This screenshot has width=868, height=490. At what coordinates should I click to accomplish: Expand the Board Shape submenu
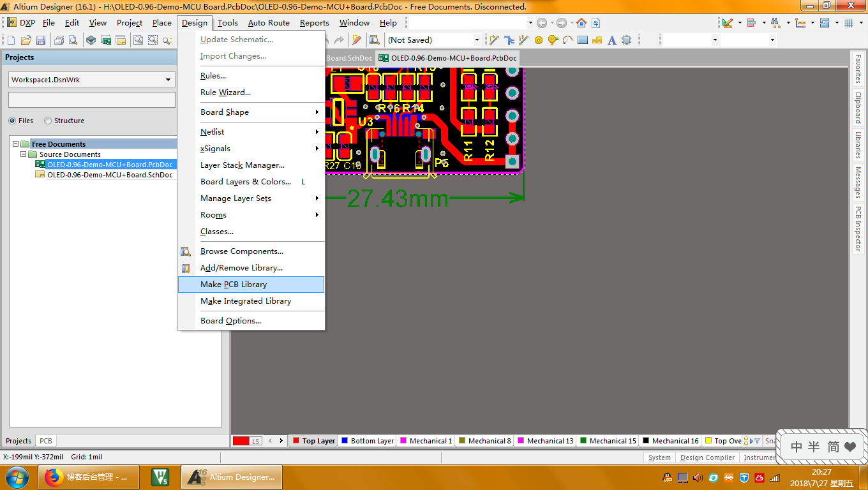pyautogui.click(x=251, y=112)
